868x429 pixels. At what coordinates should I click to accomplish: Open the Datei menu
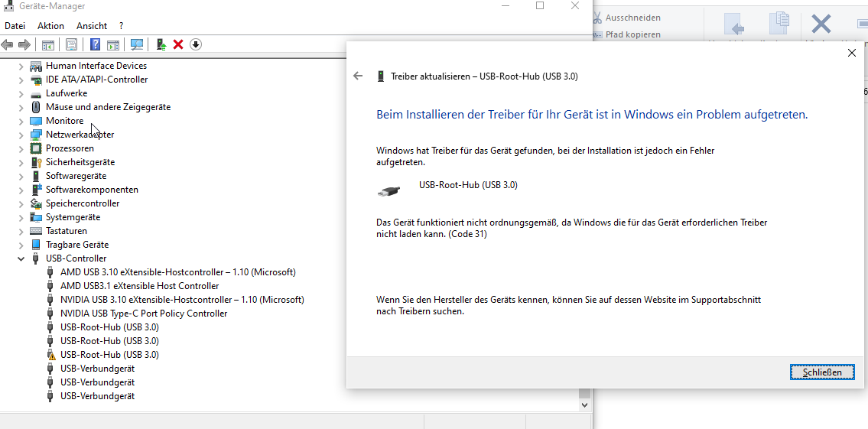coord(15,25)
